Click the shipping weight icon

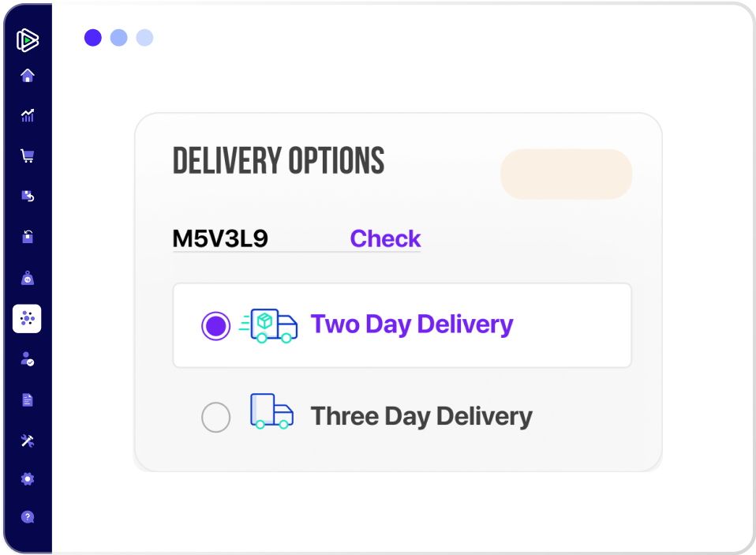(28, 277)
